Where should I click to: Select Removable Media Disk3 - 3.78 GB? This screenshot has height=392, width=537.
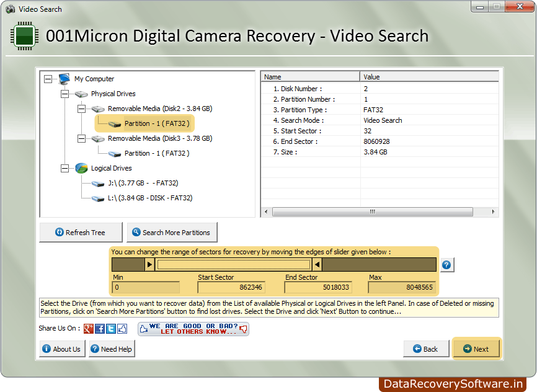point(160,138)
